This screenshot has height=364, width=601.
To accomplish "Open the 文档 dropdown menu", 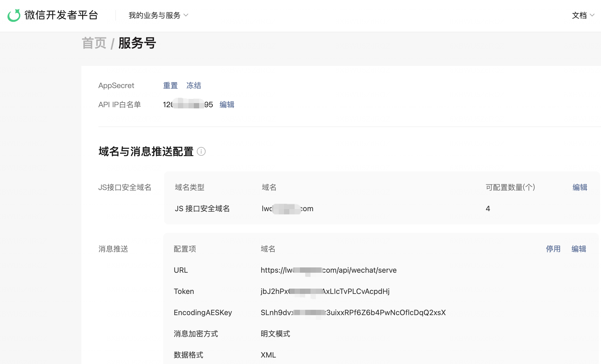I will [579, 15].
